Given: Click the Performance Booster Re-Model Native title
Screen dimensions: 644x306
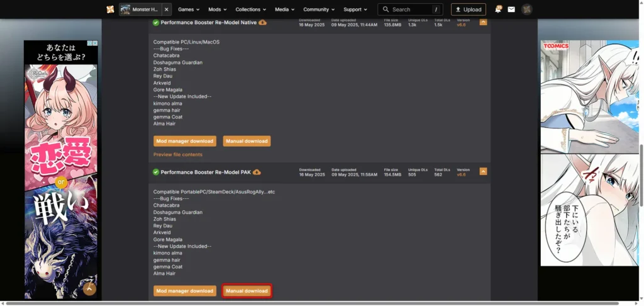Looking at the screenshot, I should (209, 23).
